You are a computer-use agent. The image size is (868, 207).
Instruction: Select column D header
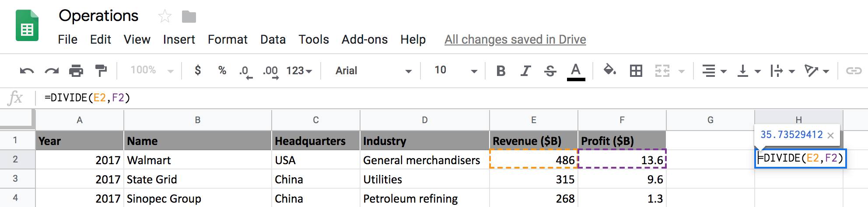pyautogui.click(x=425, y=120)
